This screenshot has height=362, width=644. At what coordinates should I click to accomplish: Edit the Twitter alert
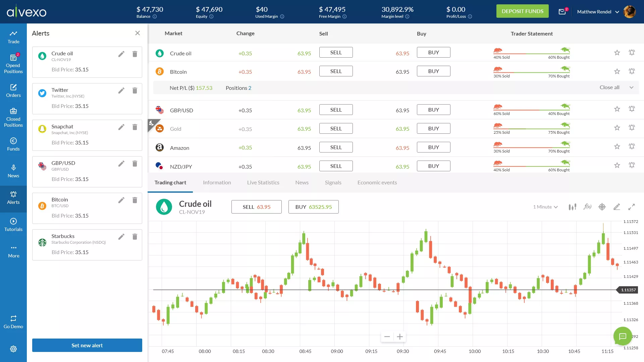[121, 90]
